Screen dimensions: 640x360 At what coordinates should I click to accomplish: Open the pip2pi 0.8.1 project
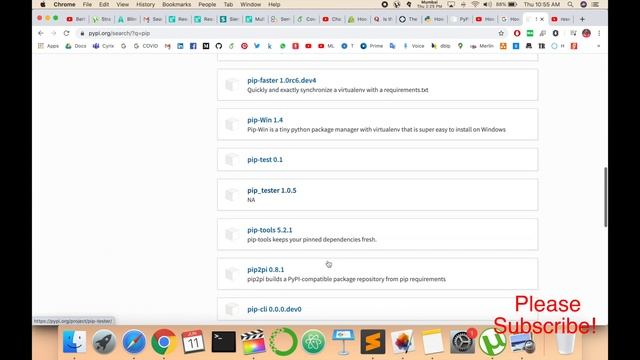click(266, 269)
